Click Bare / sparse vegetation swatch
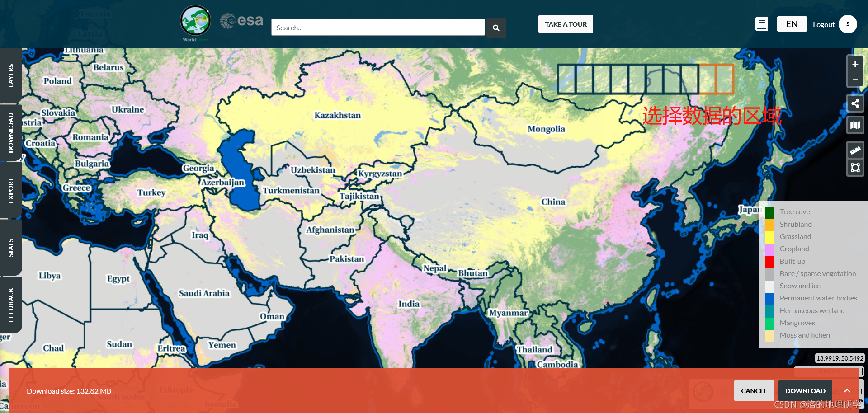 [x=769, y=274]
